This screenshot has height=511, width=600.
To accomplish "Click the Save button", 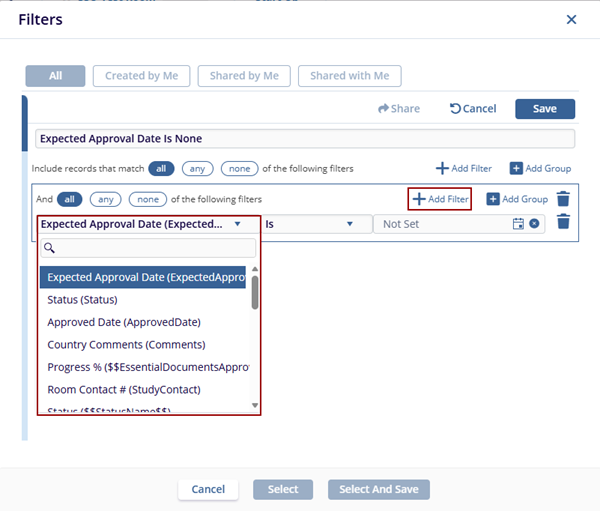I will pyautogui.click(x=544, y=108).
